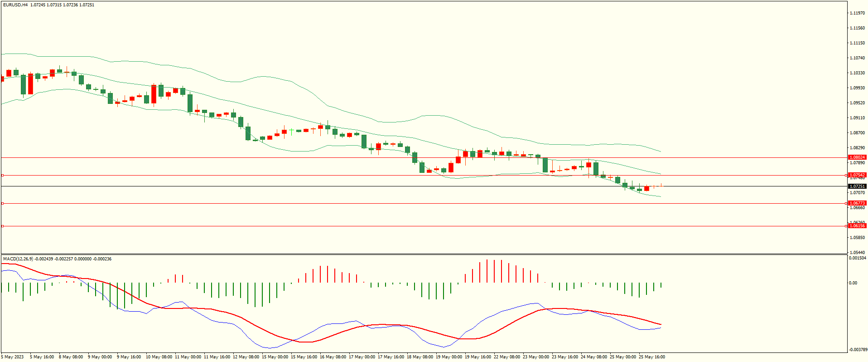Screen dimensions: 868x362
Task: Click the 16 May 08:00 time axis label
Action: [x=333, y=357]
